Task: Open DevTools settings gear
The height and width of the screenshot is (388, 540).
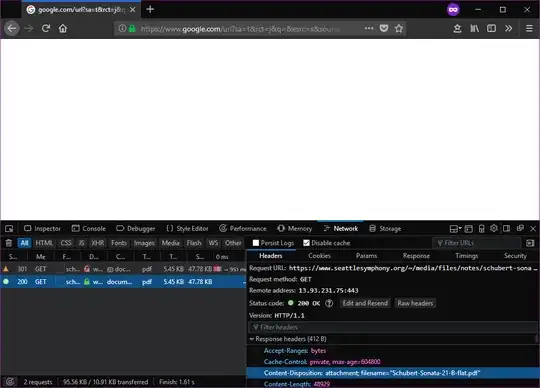Action: (494, 228)
